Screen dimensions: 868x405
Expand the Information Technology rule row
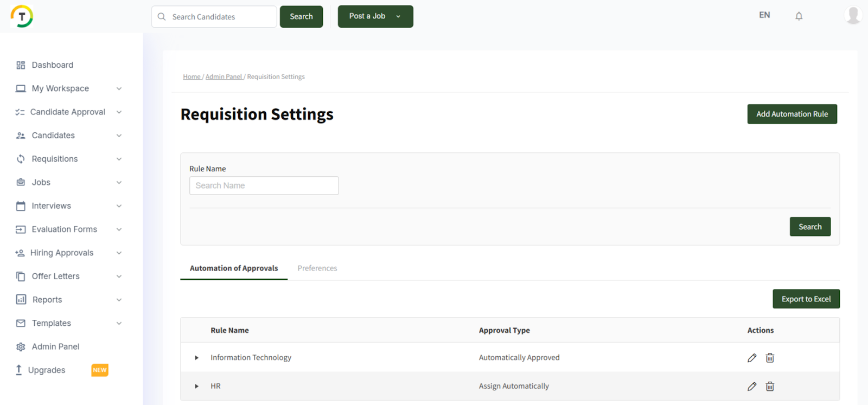196,358
